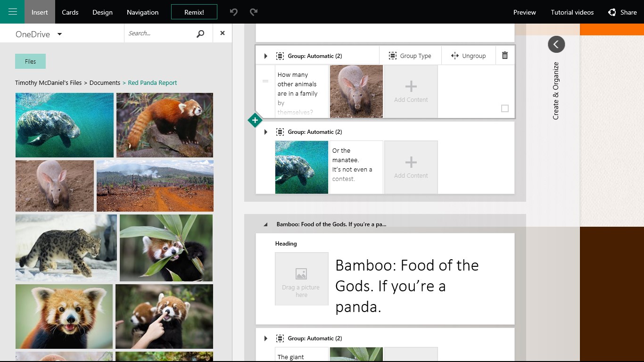Click the orange color block in preview strip
The width and height of the screenshot is (644, 362).
[612, 29]
